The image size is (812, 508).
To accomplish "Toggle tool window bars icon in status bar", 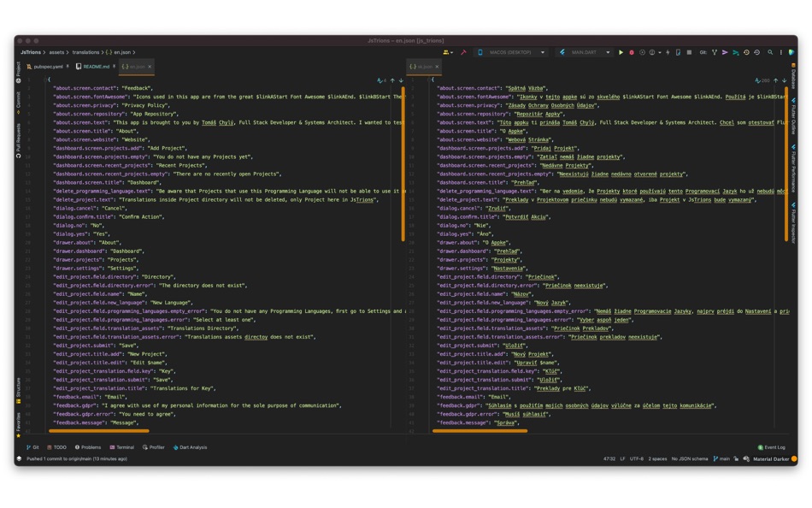I will point(19,458).
